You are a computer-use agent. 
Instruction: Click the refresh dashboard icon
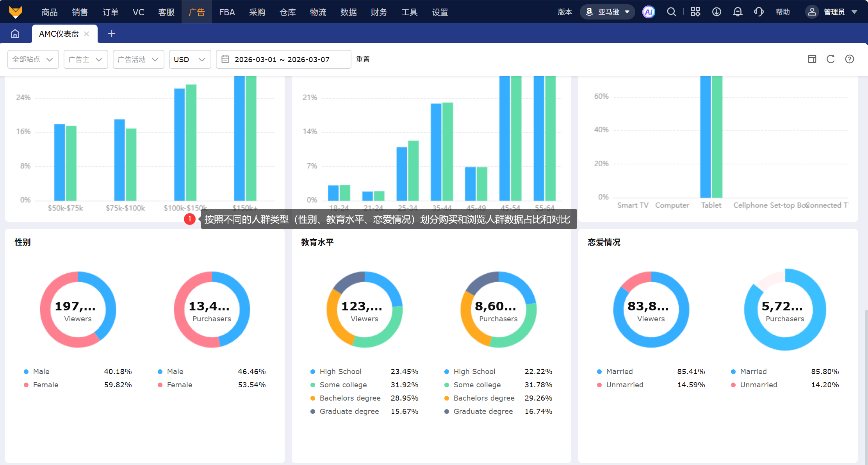tap(831, 59)
